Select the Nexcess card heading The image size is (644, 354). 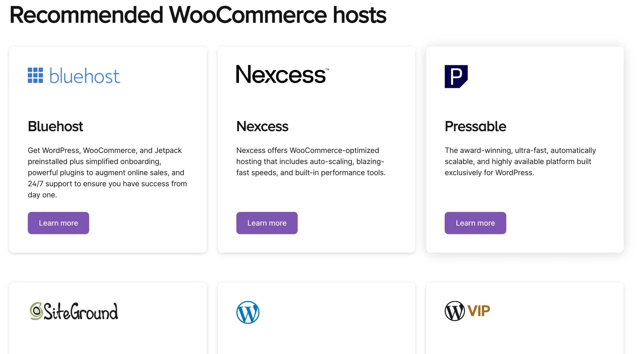tap(262, 126)
